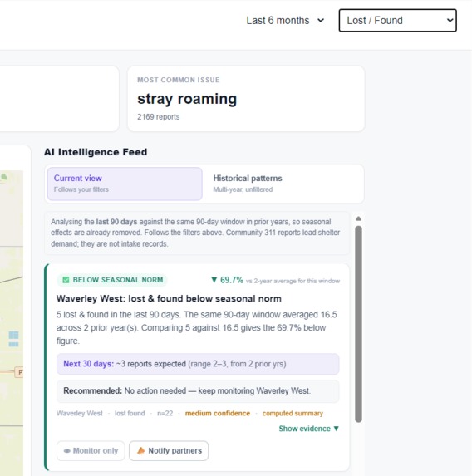Click the scroll up arrow in the feed
The height and width of the screenshot is (476, 472).
358,218
